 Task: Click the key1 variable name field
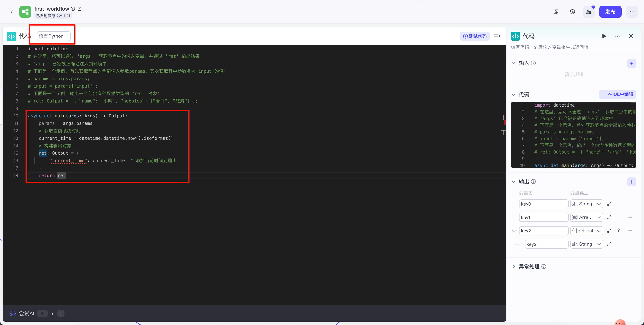point(544,217)
